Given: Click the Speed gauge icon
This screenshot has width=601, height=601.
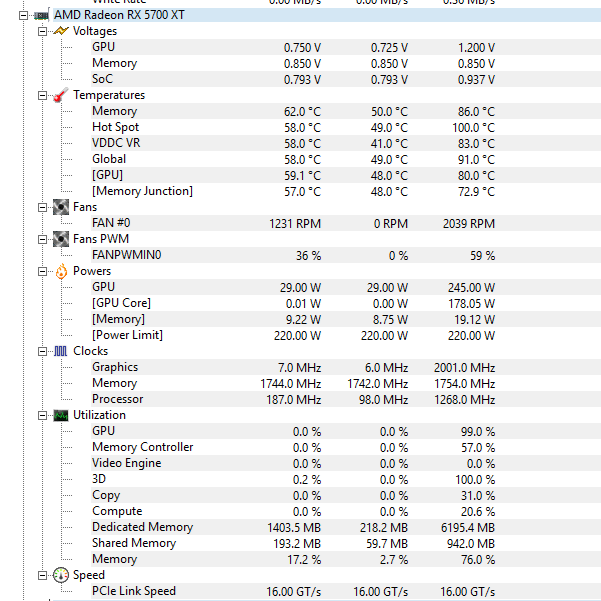Looking at the screenshot, I should pyautogui.click(x=61, y=575).
